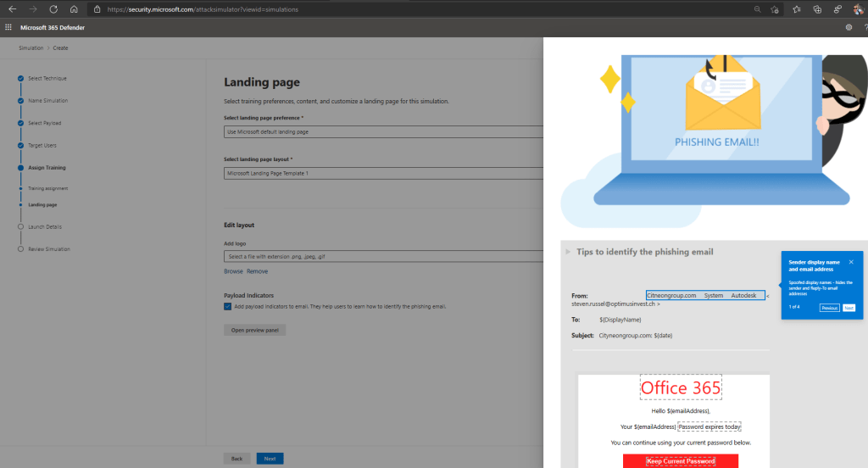Open Defender settings gear icon
Viewport: 868px width, 468px height.
coord(849,27)
